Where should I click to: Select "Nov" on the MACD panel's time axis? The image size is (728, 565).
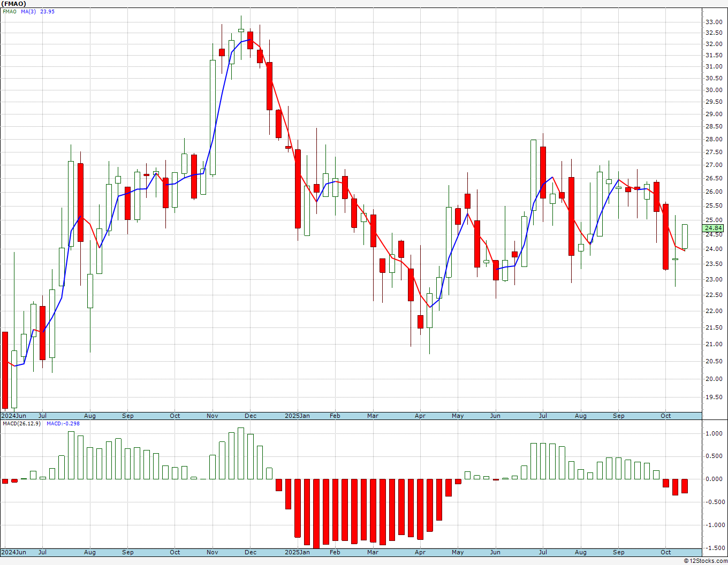click(213, 552)
